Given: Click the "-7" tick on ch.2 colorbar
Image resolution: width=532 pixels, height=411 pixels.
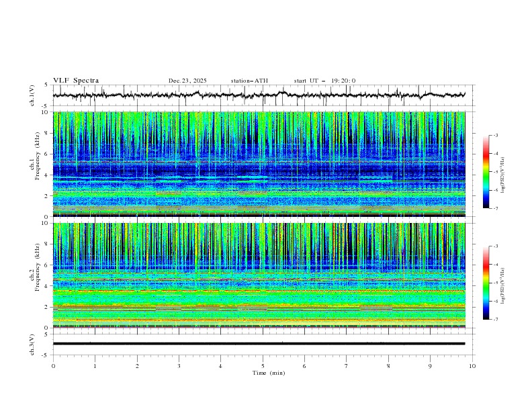Looking at the screenshot, I should (495, 320).
